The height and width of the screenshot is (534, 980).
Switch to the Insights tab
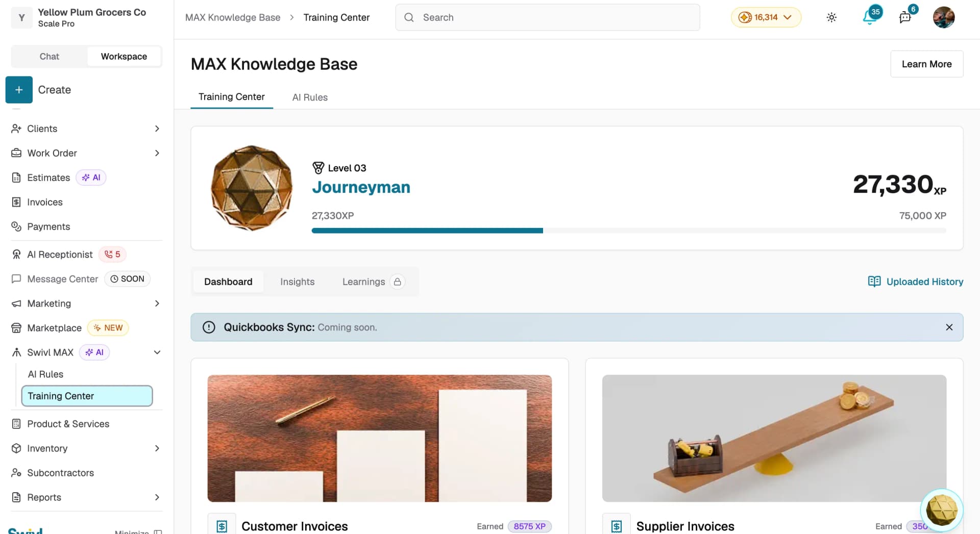pos(298,282)
